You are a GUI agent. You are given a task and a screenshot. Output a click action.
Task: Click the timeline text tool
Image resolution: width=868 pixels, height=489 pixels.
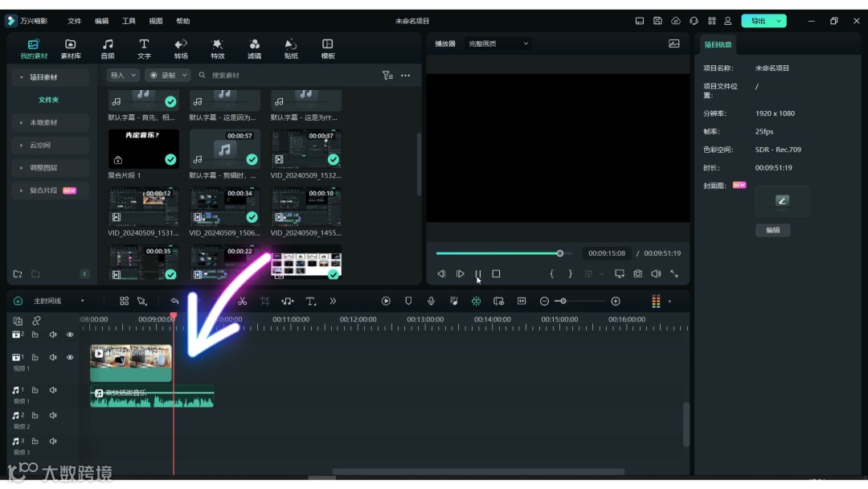310,301
